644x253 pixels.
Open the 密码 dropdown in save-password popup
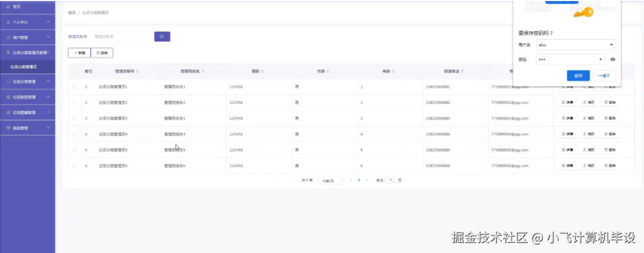[571, 59]
